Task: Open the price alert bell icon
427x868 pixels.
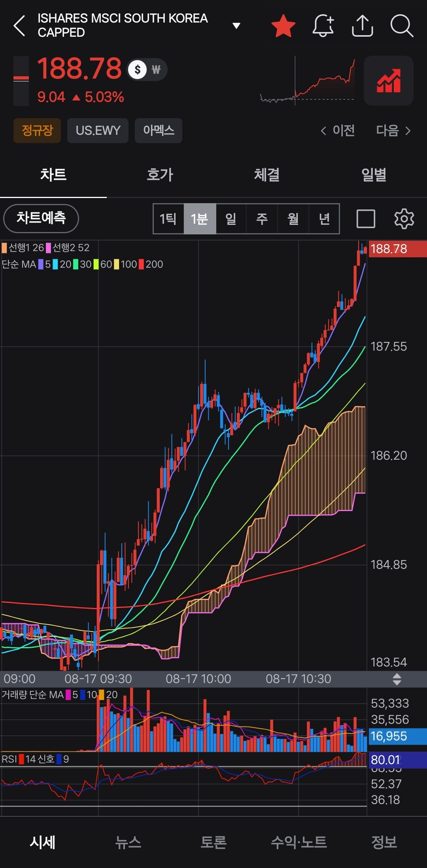Action: (323, 26)
